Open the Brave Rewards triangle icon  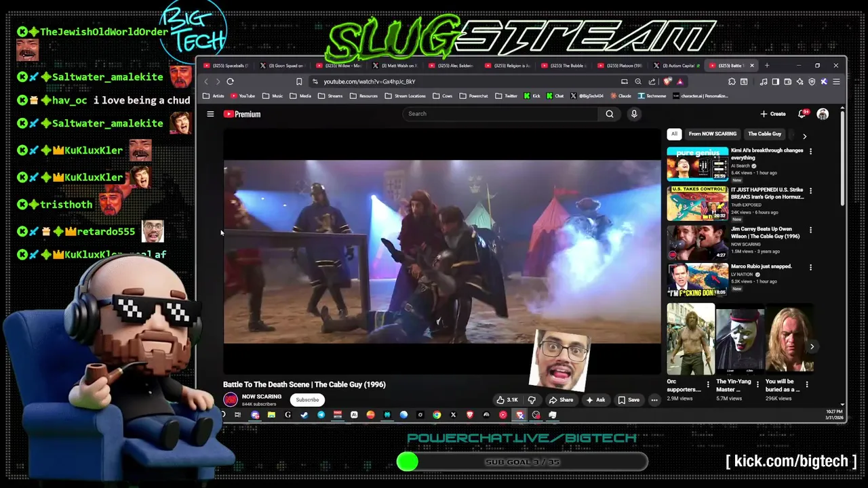click(x=680, y=81)
